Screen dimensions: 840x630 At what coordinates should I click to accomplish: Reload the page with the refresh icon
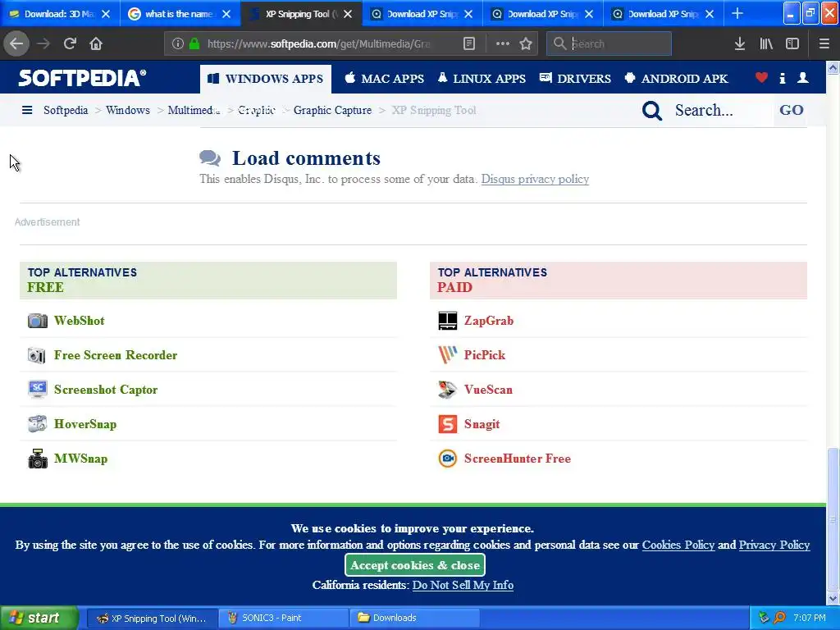[x=70, y=43]
